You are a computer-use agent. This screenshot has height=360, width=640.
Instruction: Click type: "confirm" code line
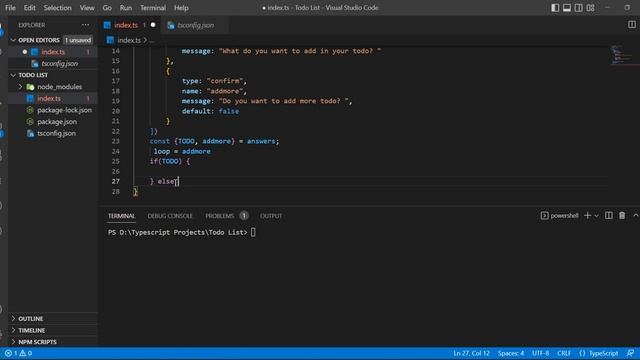[x=214, y=81]
